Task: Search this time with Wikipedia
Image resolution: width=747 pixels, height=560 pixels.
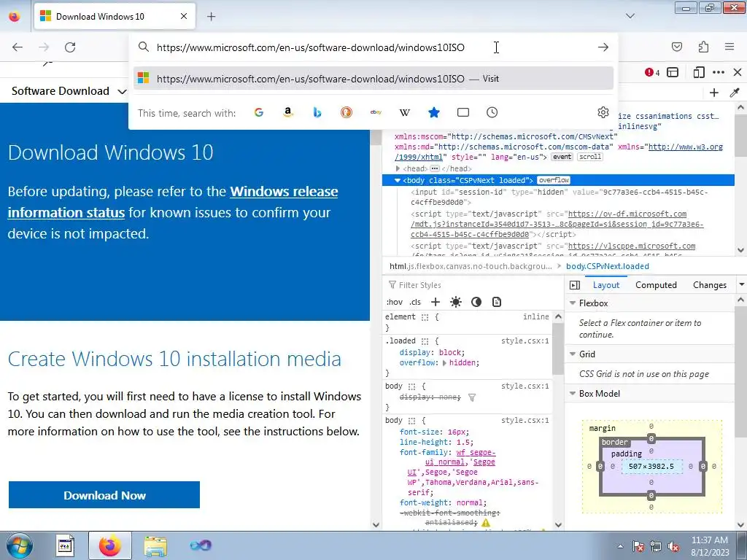Action: click(x=404, y=112)
